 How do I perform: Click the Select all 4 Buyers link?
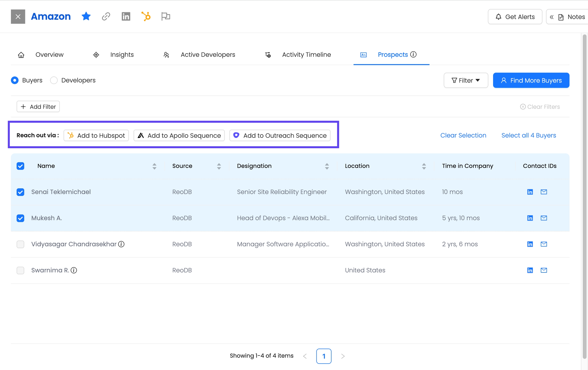(x=529, y=135)
